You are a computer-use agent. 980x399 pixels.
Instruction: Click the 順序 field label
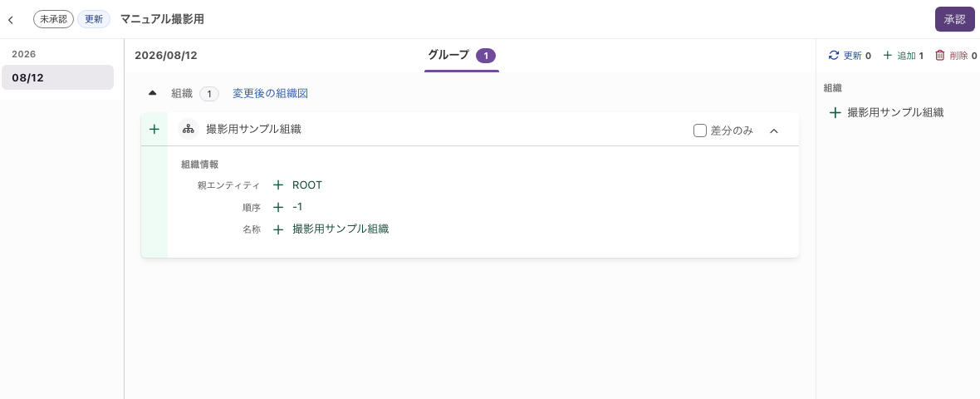(252, 208)
